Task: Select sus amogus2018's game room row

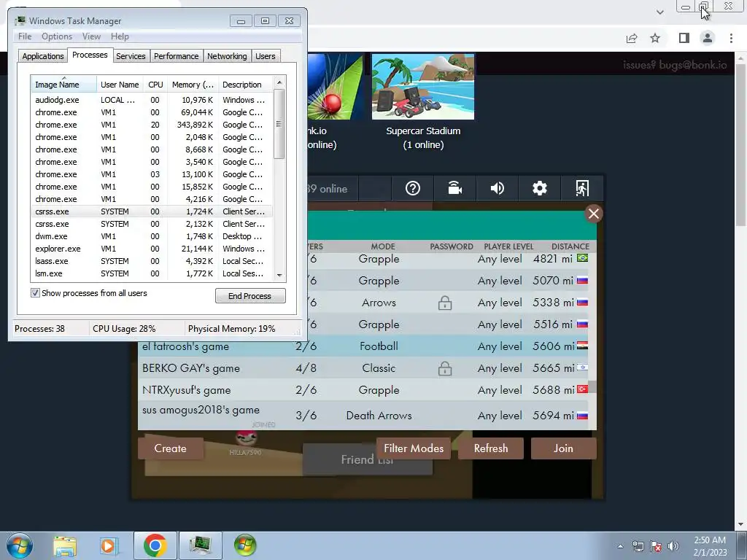Action: [x=363, y=415]
